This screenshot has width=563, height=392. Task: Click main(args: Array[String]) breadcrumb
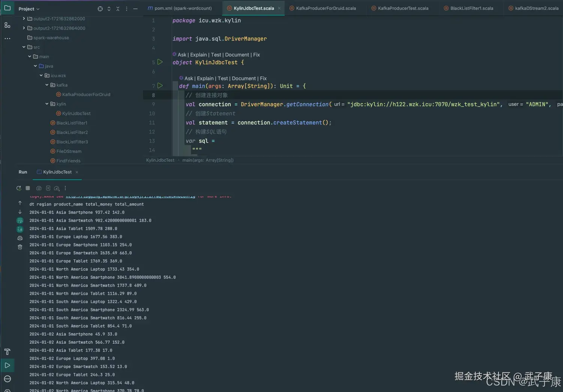tap(208, 160)
